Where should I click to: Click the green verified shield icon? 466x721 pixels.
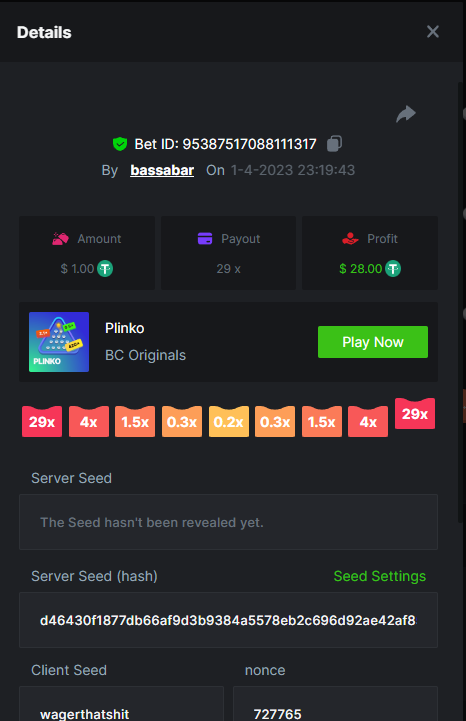(120, 144)
